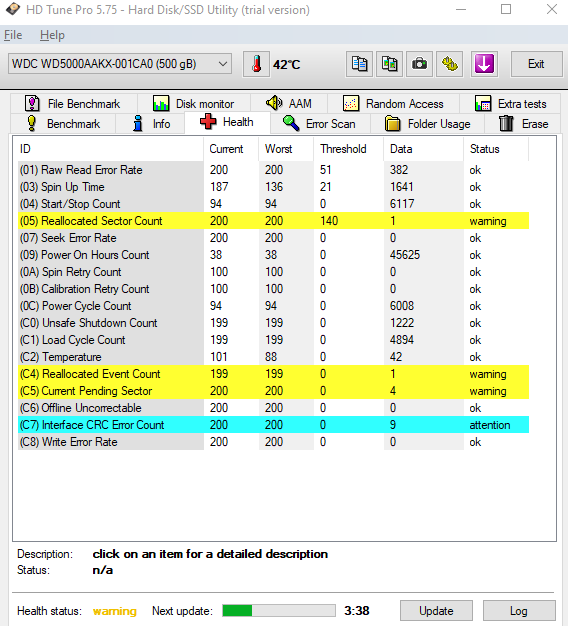
Task: Click the Random Access scatter icon
Action: pos(351,103)
